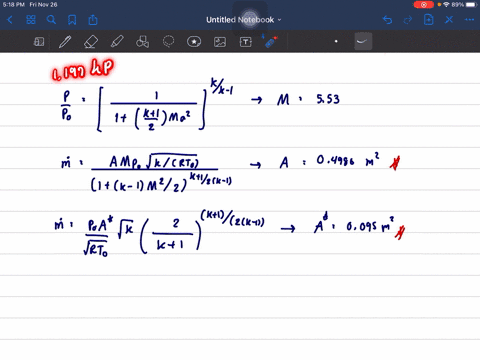Screen dimensions: 480x360
Task: Tap the status bar time 5:18 PM
Action: pos(14,5)
